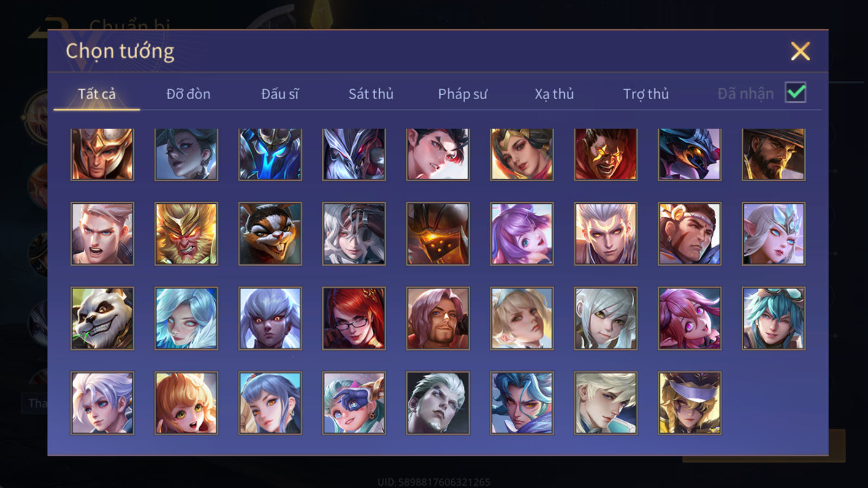868x488 pixels.
Task: Select the golden-helmet warrior hero portrait
Action: point(102,155)
